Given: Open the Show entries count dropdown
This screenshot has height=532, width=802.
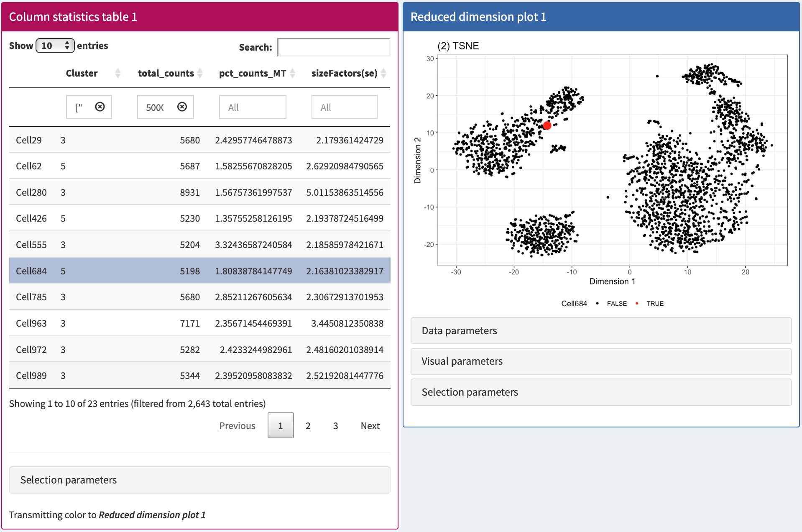Looking at the screenshot, I should point(55,46).
